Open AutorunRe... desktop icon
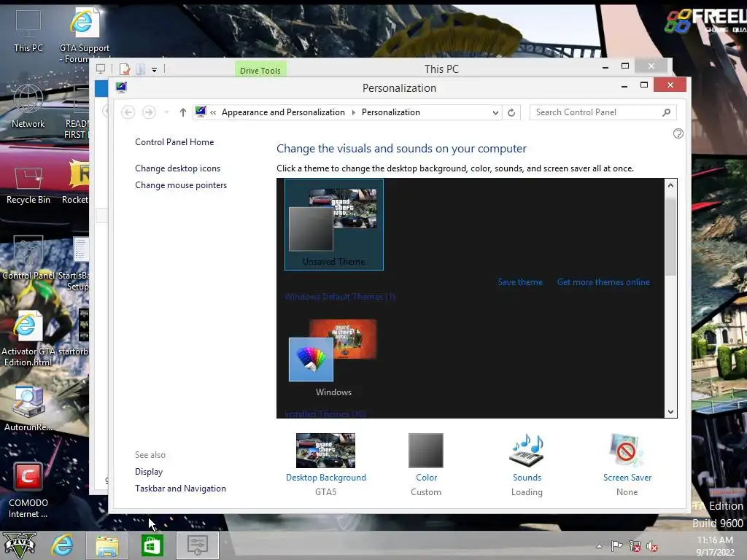This screenshot has width=747, height=560. point(28,409)
